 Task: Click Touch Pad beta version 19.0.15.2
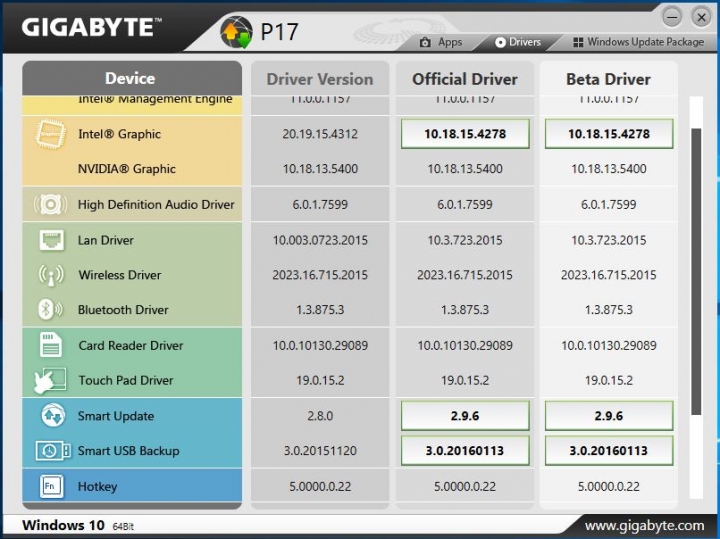tap(608, 380)
